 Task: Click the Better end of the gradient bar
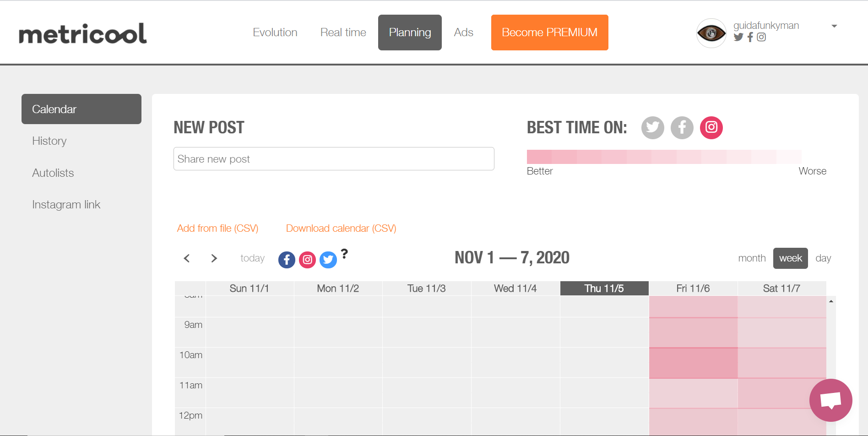coord(539,157)
